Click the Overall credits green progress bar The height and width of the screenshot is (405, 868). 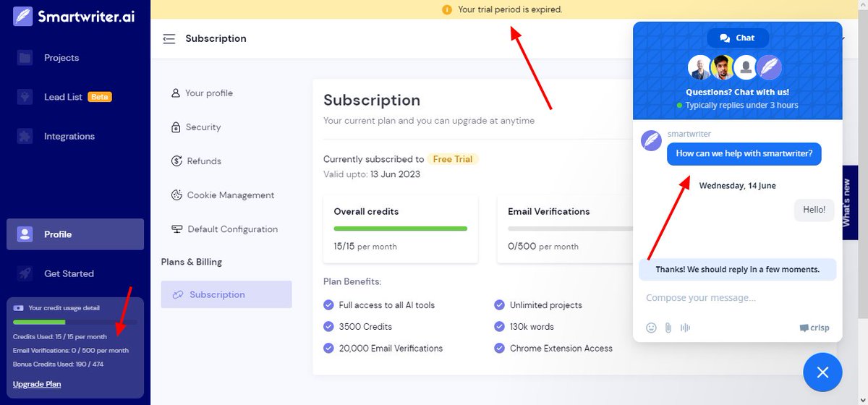pos(401,229)
